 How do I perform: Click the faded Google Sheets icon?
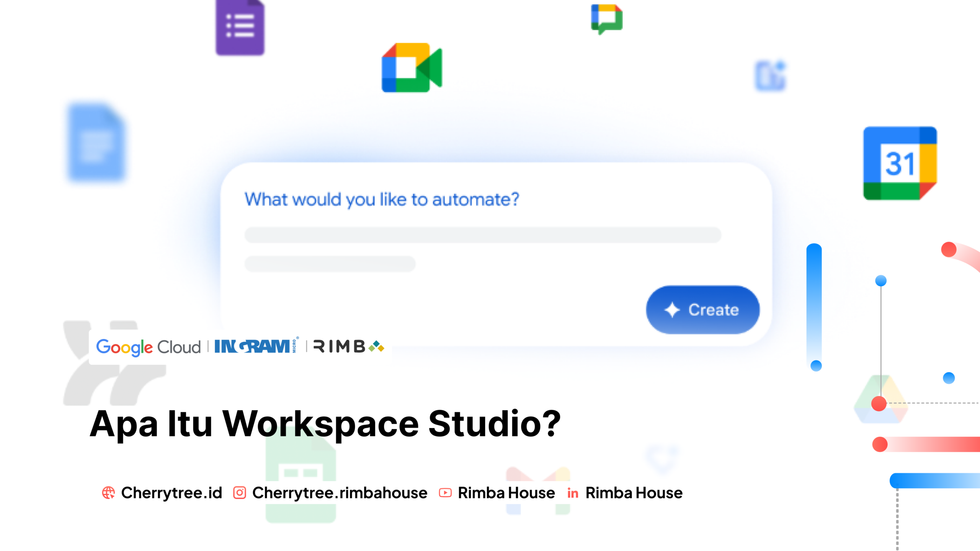[x=301, y=474]
